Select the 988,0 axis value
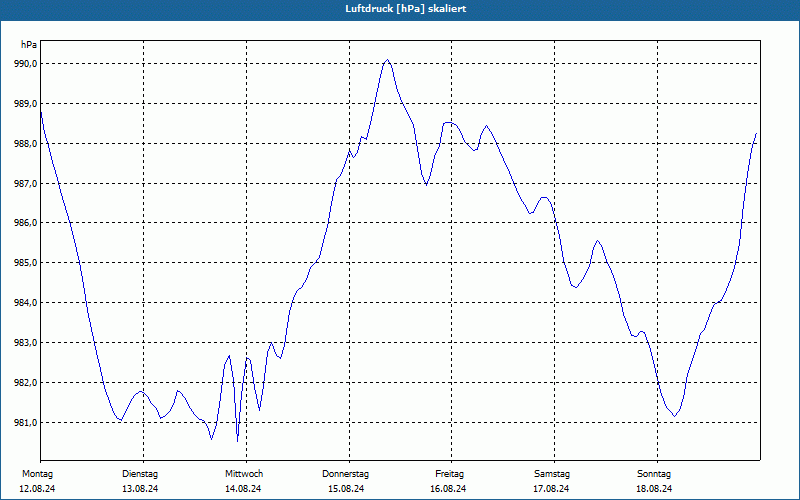This screenshot has width=800, height=500. [x=25, y=143]
